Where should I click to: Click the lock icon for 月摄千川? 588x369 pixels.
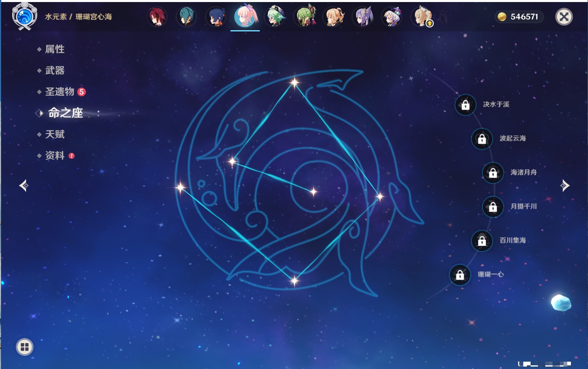tap(493, 207)
